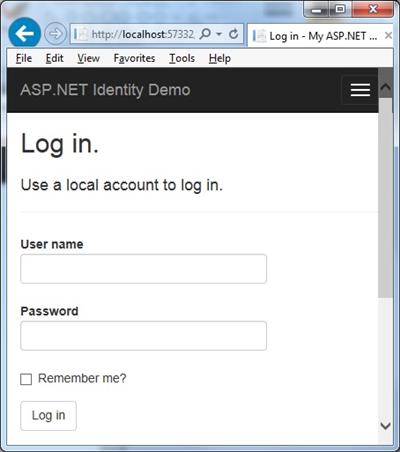Click the search magnifier in address bar
Image resolution: width=400 pixels, height=452 pixels.
[205, 34]
